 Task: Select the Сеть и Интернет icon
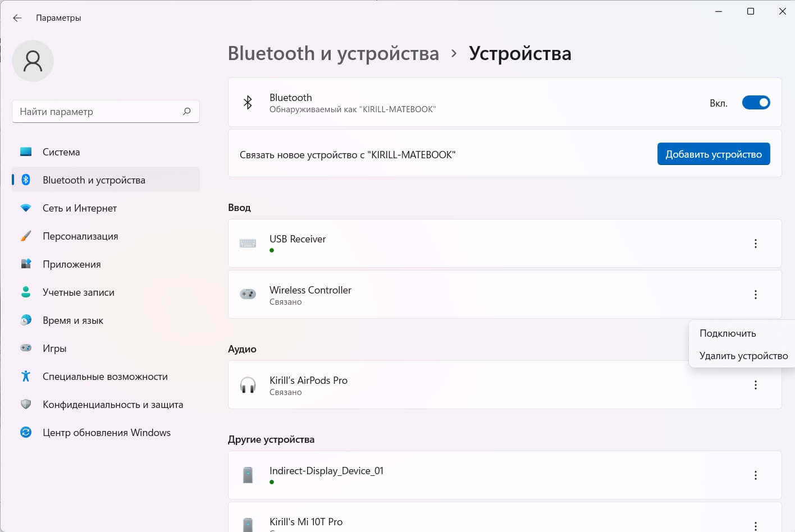26,208
